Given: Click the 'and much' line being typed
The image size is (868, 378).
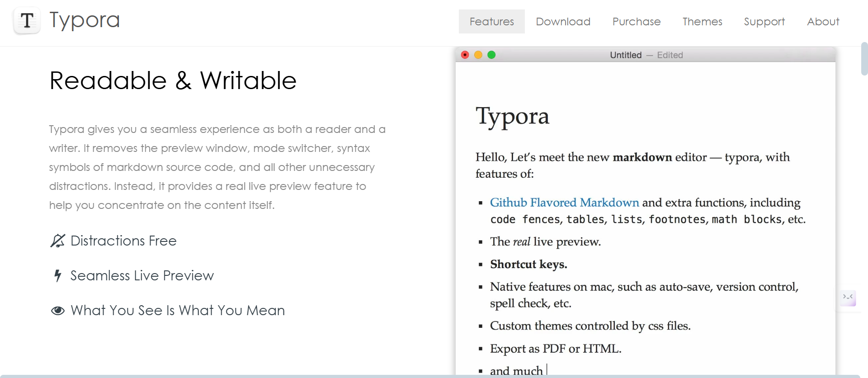Looking at the screenshot, I should coord(516,371).
